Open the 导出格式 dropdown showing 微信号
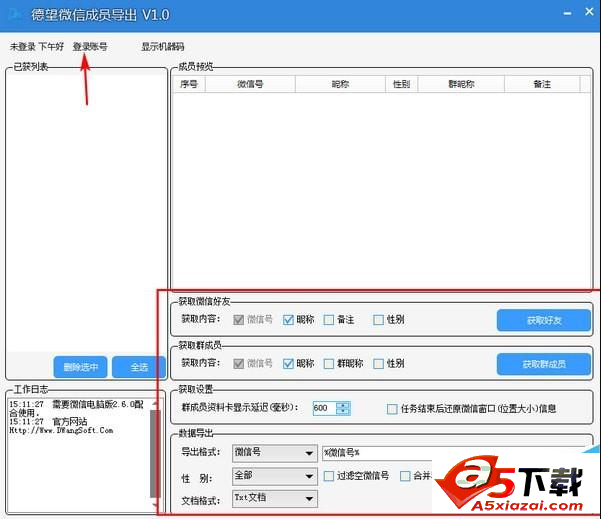 [x=275, y=453]
